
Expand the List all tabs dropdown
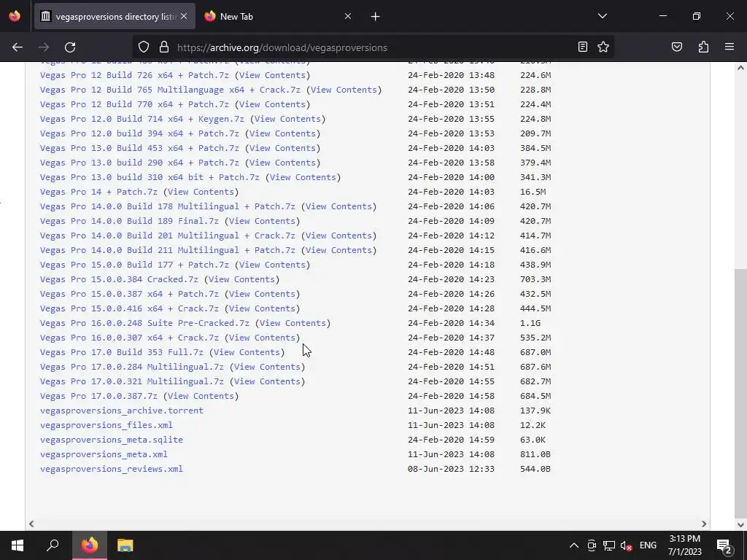[x=603, y=16]
